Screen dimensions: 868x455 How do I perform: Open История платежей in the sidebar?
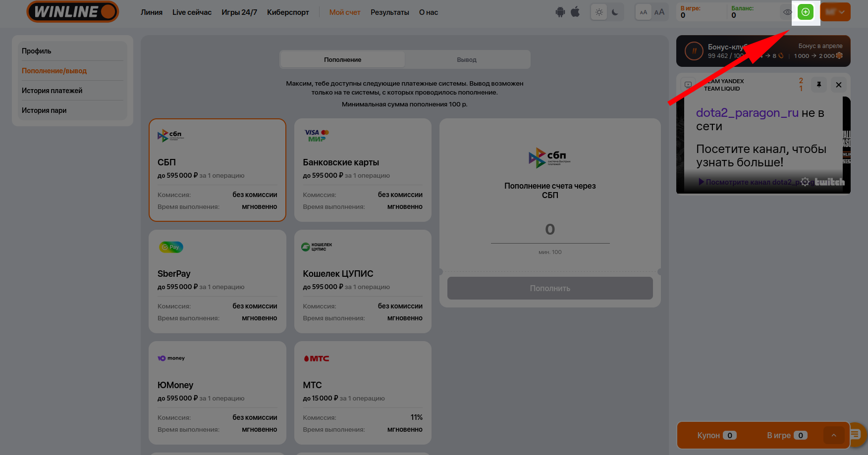52,91
